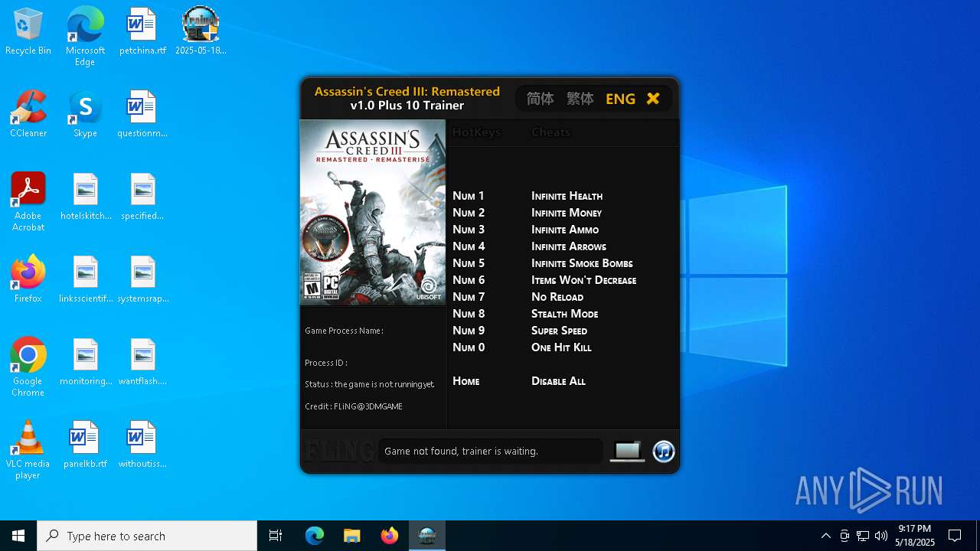
Task: Click the Cheats column header
Action: [550, 132]
